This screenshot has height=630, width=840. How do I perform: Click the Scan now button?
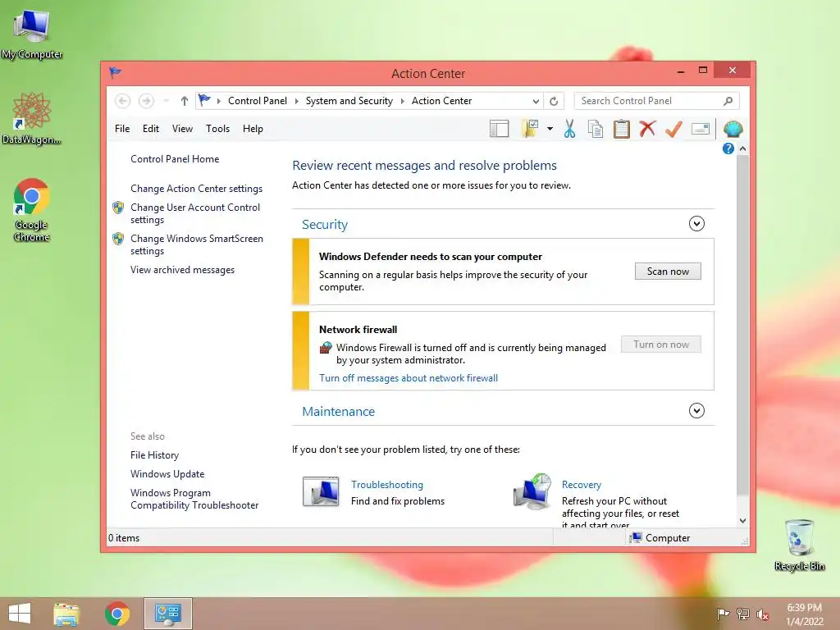click(668, 271)
